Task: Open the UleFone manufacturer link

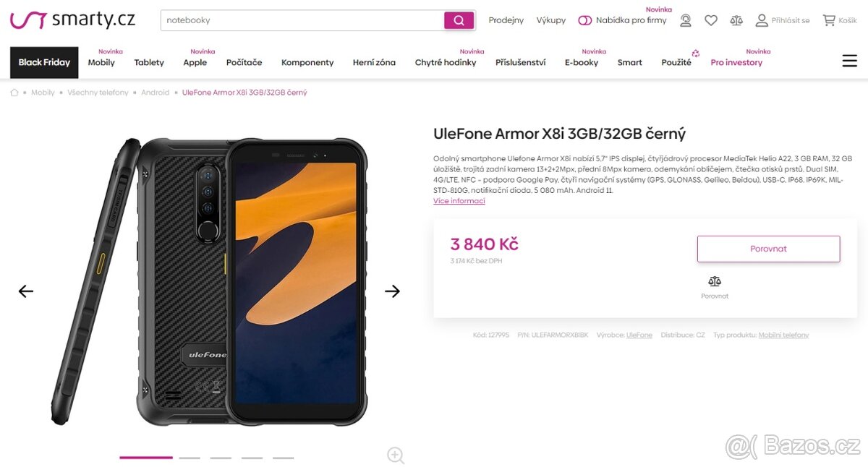Action: click(x=640, y=335)
